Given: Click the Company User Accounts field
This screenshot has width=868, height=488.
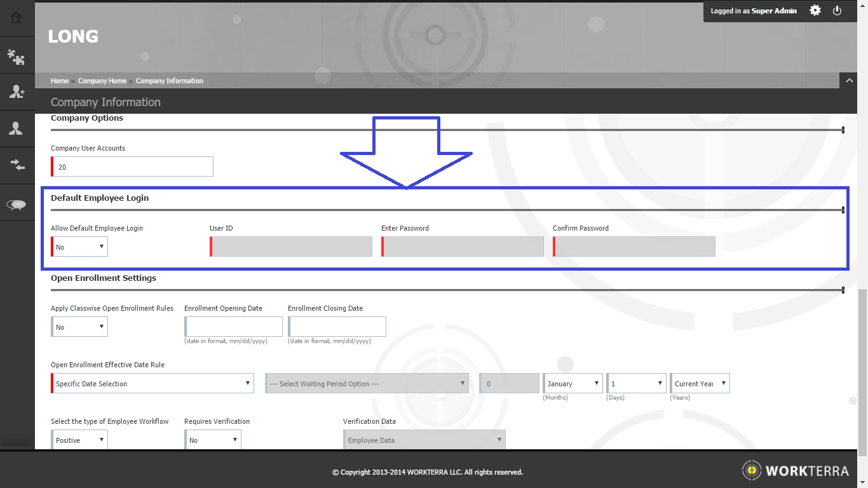Looking at the screenshot, I should (x=133, y=167).
